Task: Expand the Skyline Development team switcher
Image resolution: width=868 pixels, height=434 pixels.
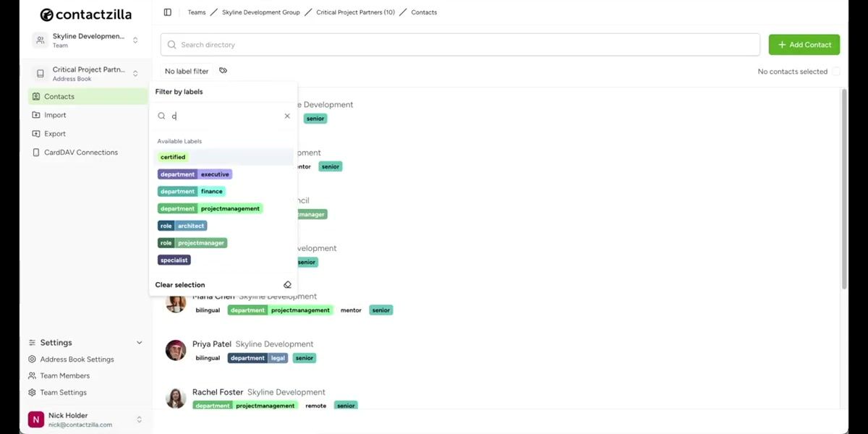Action: (x=135, y=40)
